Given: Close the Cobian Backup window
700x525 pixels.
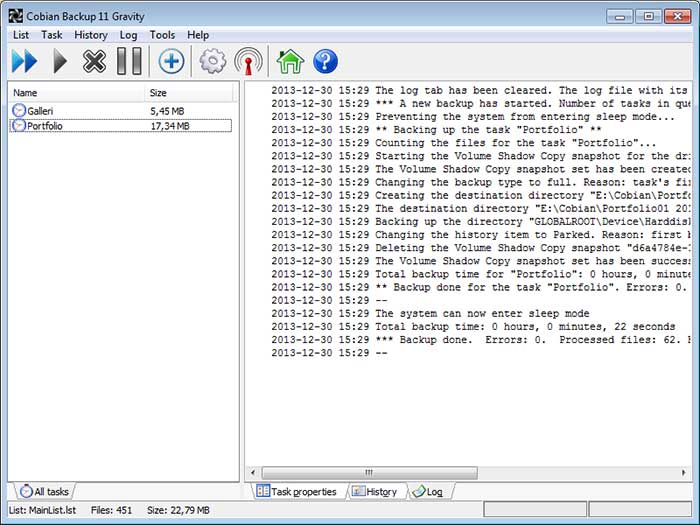Looking at the screenshot, I should pyautogui.click(x=678, y=17).
